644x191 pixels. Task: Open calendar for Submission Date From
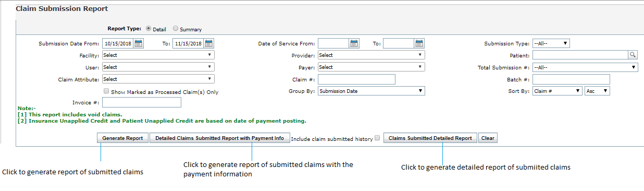[x=139, y=43]
